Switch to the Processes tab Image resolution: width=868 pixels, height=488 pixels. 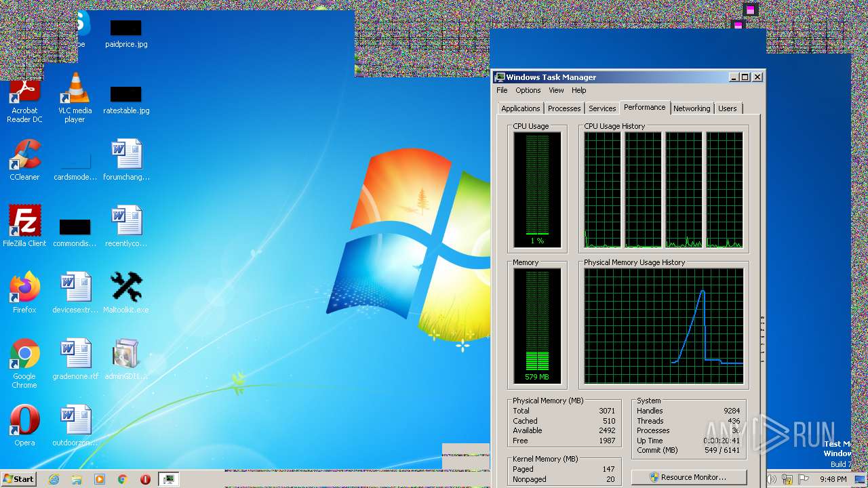pyautogui.click(x=564, y=108)
